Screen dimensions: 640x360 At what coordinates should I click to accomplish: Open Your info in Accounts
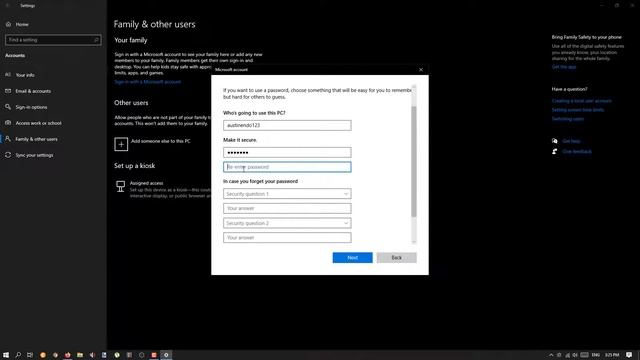[25, 75]
